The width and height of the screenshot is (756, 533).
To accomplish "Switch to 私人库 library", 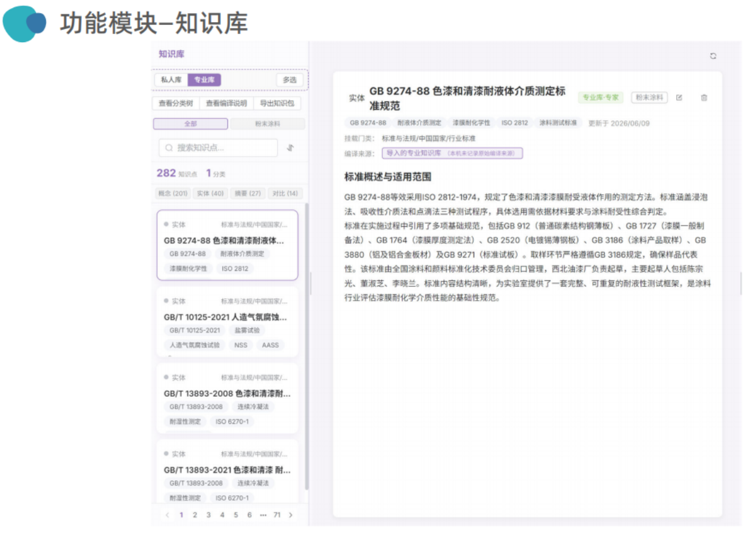I will click(x=171, y=80).
